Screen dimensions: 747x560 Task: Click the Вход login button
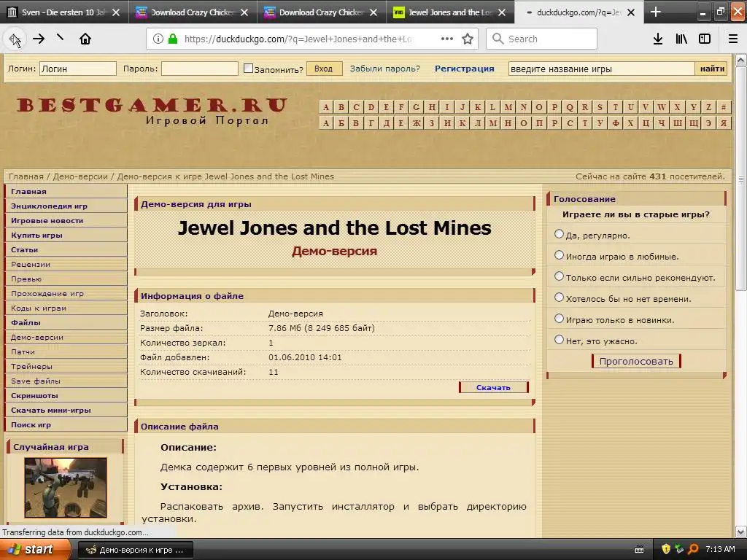pyautogui.click(x=324, y=69)
